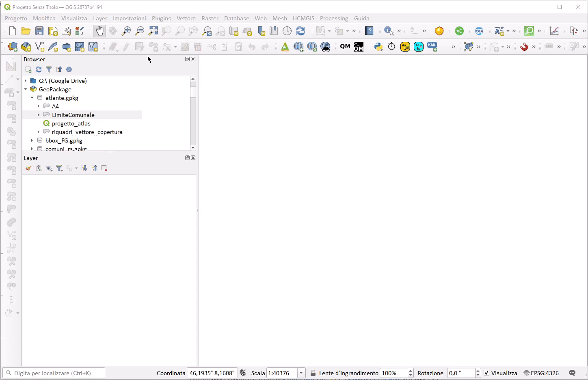Click the Zoom In magnifier tool

(126, 31)
